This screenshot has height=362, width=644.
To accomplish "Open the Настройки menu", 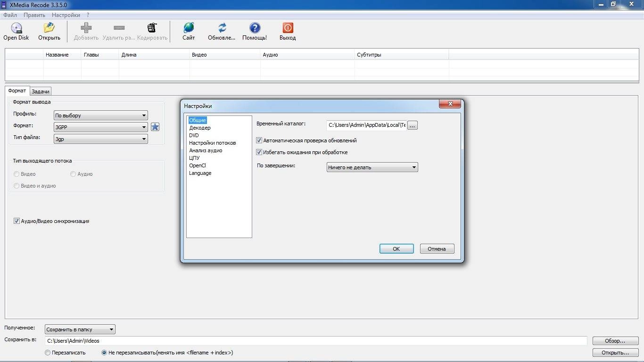I will [x=66, y=15].
